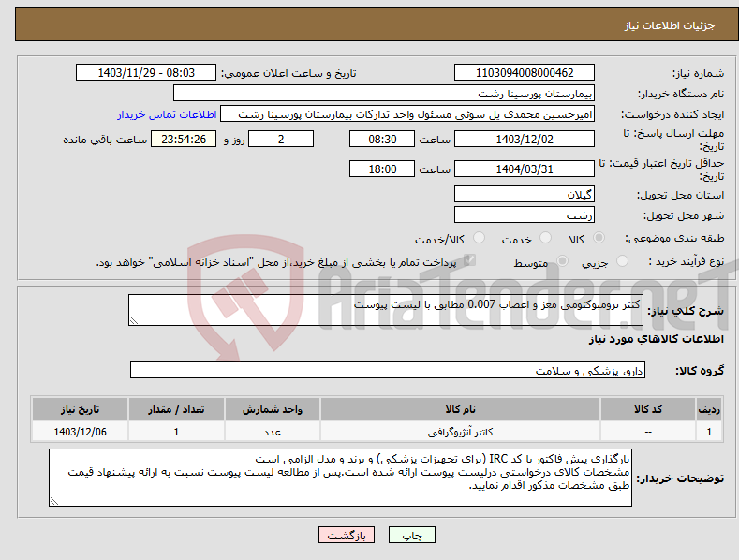
Task: Click the buyer name field بیمارستان پورسینا رشت
Action: (384, 94)
